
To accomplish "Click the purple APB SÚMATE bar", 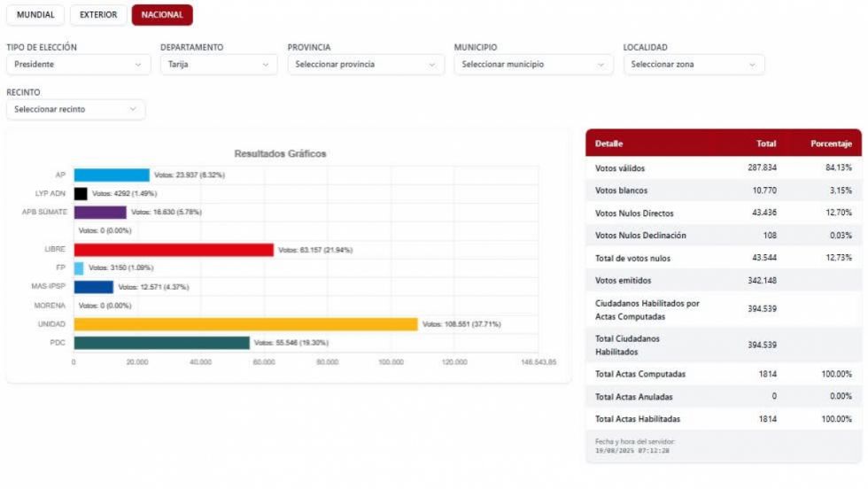I will [x=100, y=212].
